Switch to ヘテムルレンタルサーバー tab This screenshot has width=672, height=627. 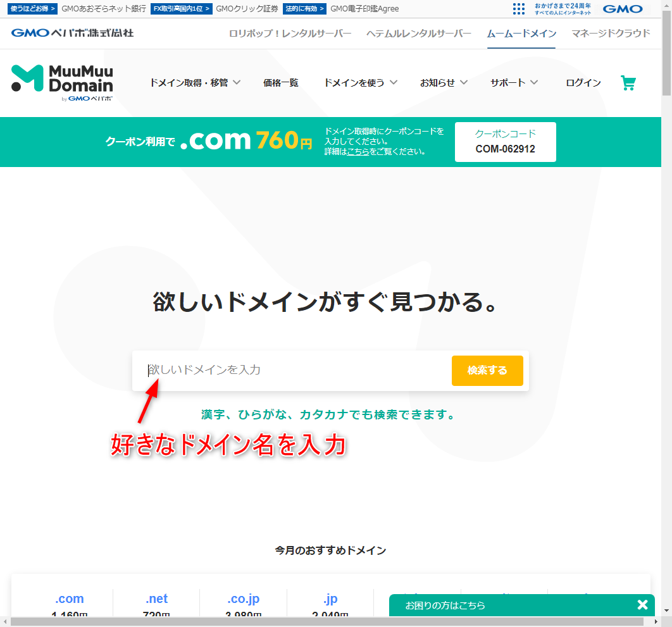click(x=419, y=34)
